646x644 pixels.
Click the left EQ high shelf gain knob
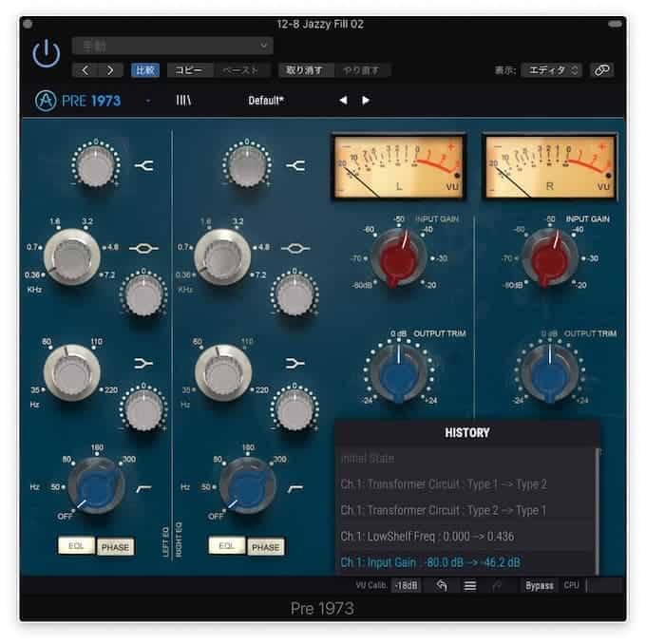96,165
